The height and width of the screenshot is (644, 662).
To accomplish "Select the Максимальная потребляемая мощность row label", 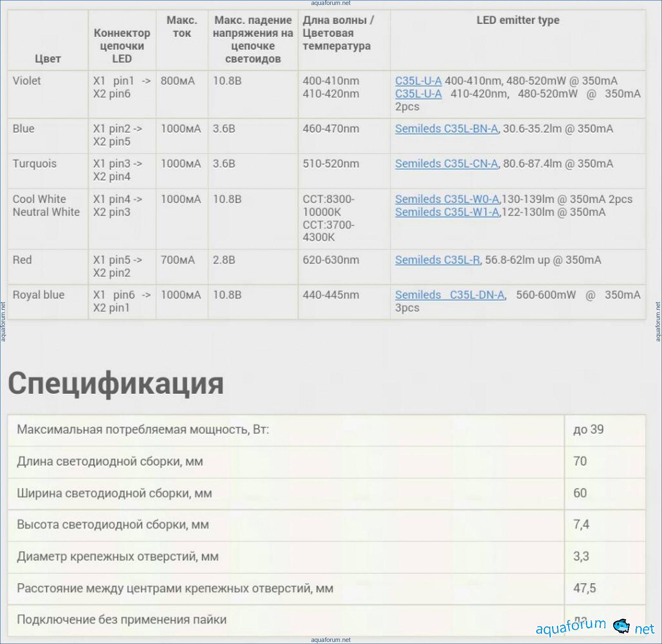I will click(143, 430).
